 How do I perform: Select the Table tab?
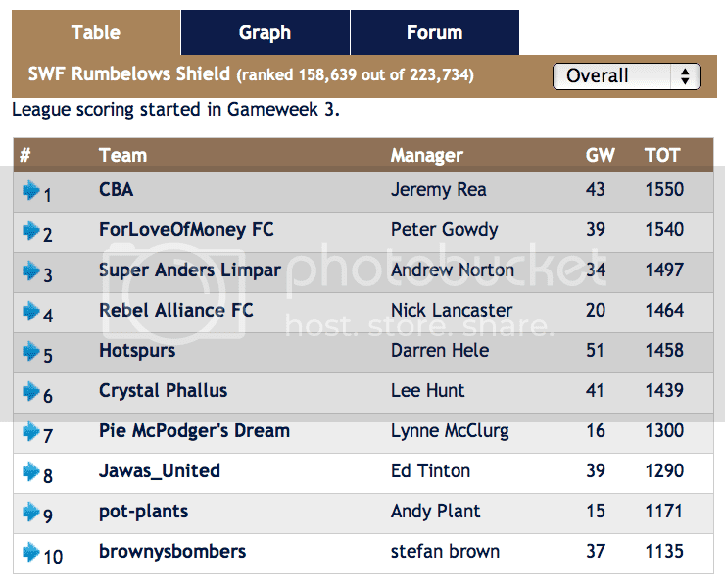96,32
